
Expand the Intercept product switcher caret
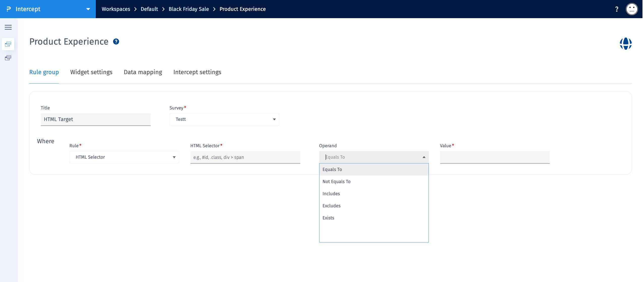click(88, 9)
